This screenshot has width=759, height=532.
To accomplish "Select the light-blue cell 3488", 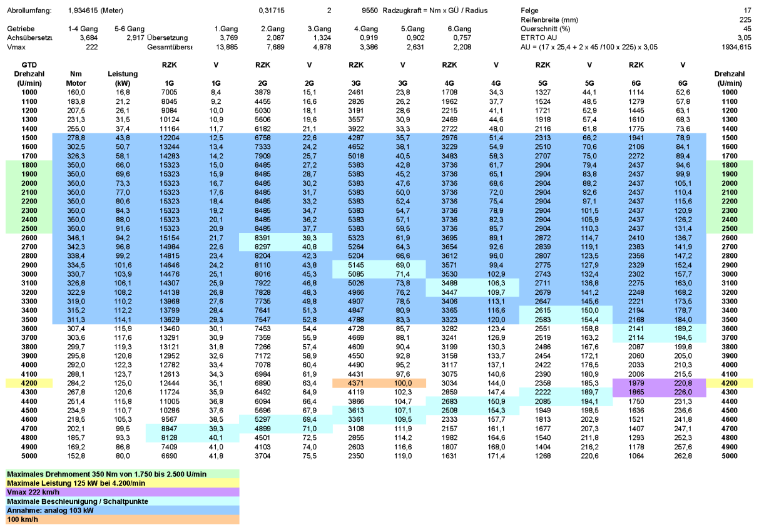I will tap(449, 283).
